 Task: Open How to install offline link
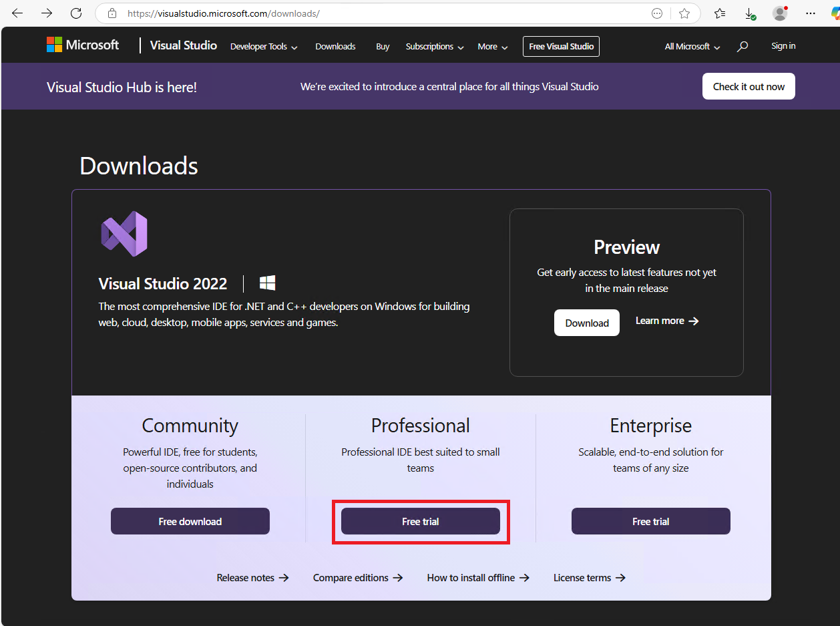click(478, 578)
